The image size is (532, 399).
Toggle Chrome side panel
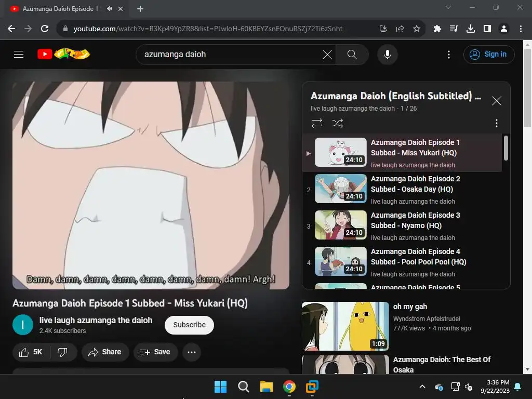pyautogui.click(x=487, y=29)
